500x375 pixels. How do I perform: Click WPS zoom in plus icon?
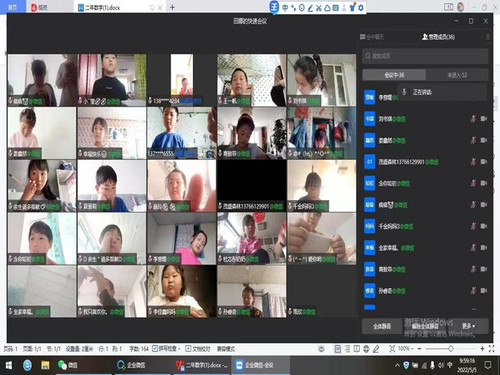point(482,349)
